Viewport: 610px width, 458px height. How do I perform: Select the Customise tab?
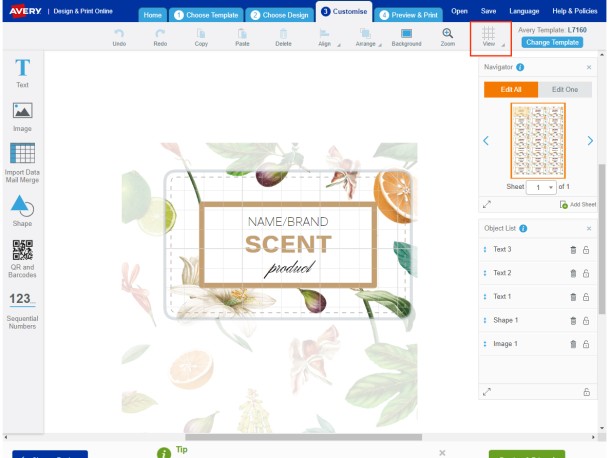point(344,12)
